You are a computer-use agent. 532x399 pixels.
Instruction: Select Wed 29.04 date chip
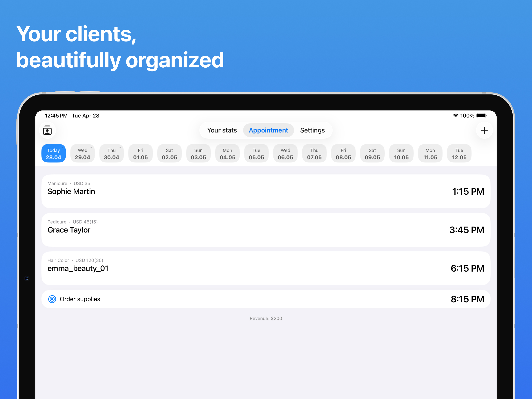pos(83,154)
